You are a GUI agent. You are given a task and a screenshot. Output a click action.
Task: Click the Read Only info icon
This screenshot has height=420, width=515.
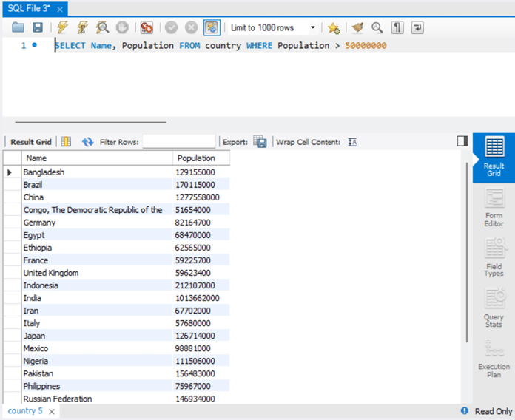[465, 411]
